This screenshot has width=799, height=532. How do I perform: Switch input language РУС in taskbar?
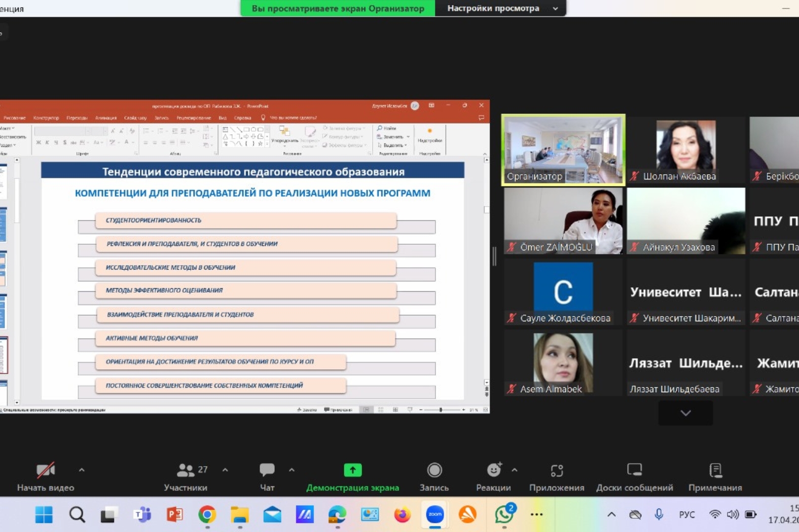pos(686,515)
